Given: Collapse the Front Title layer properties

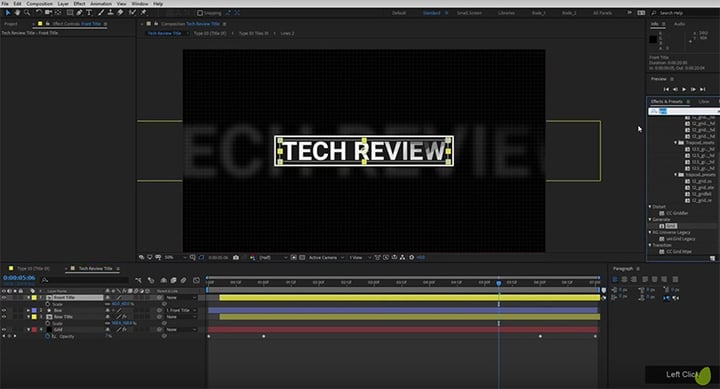Looking at the screenshot, I should click(28, 298).
